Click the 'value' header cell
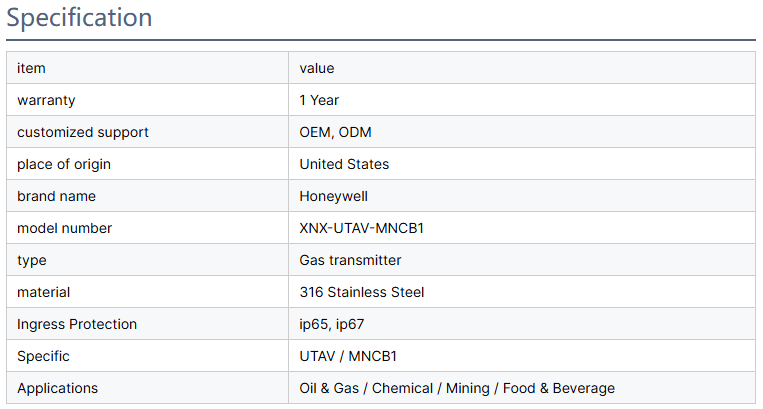 tap(317, 68)
